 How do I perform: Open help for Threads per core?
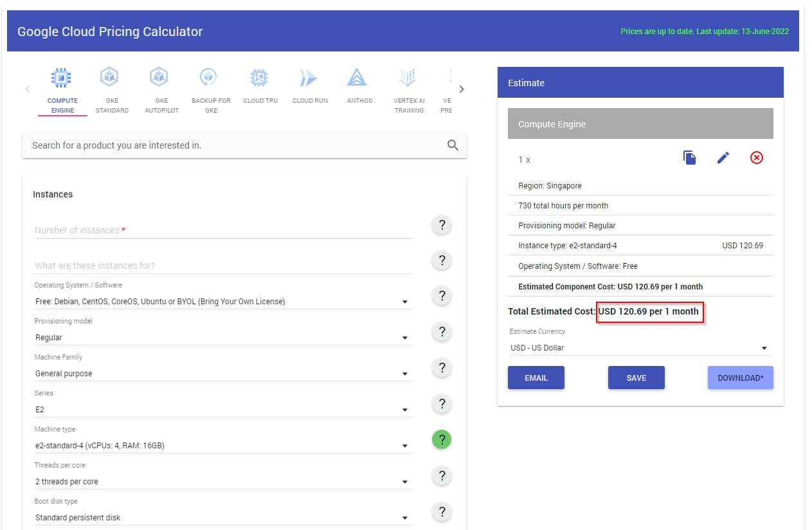(x=442, y=476)
